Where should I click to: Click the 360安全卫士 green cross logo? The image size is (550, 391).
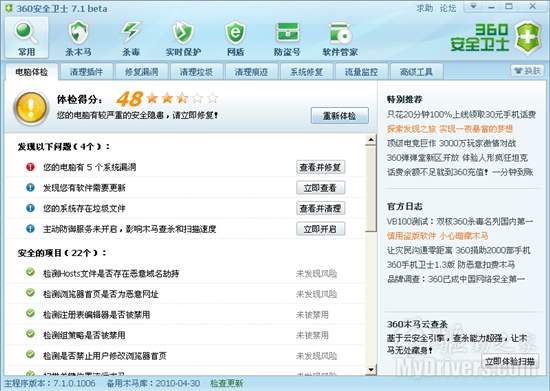[528, 38]
